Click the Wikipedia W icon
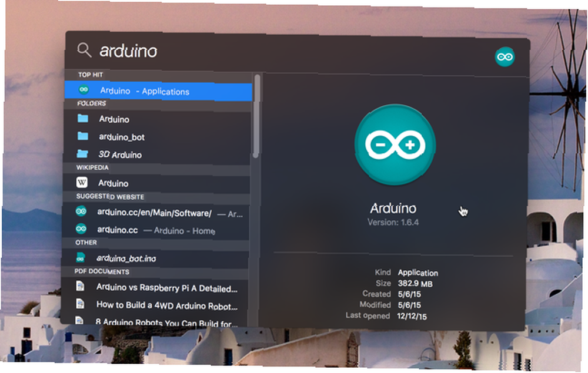588x373 pixels. 82,182
